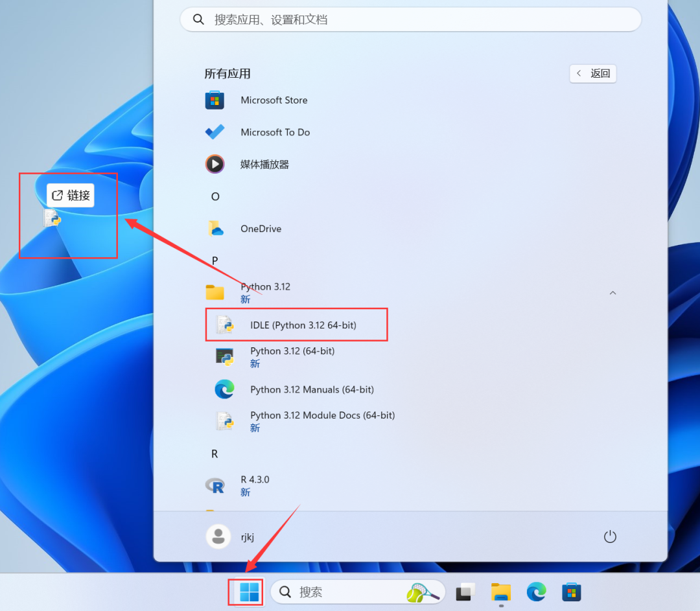Jump to letter O section header

click(x=215, y=196)
